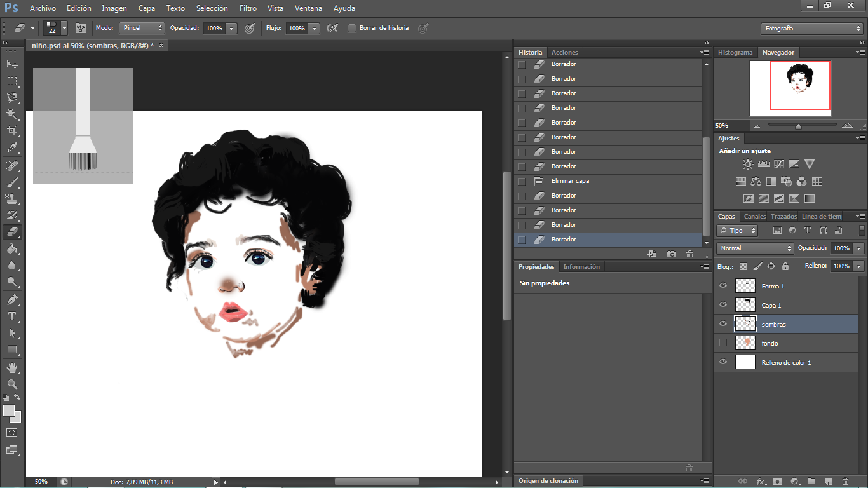Hide the Forma 1 layer

coord(722,286)
